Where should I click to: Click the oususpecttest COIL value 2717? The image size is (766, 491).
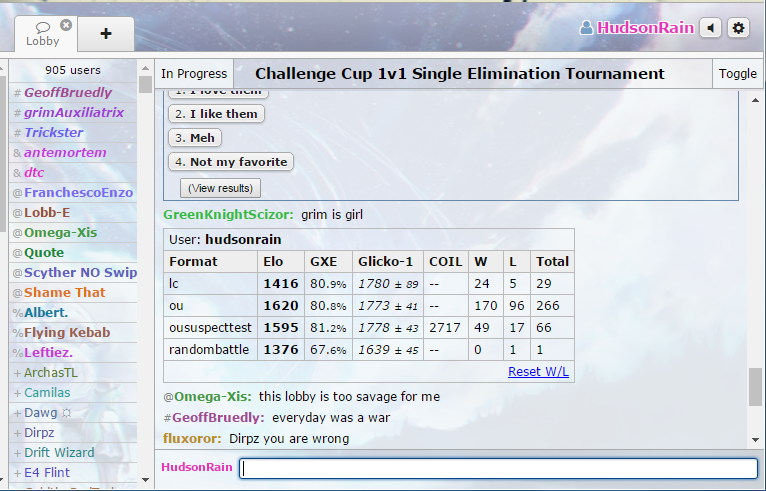(x=445, y=328)
